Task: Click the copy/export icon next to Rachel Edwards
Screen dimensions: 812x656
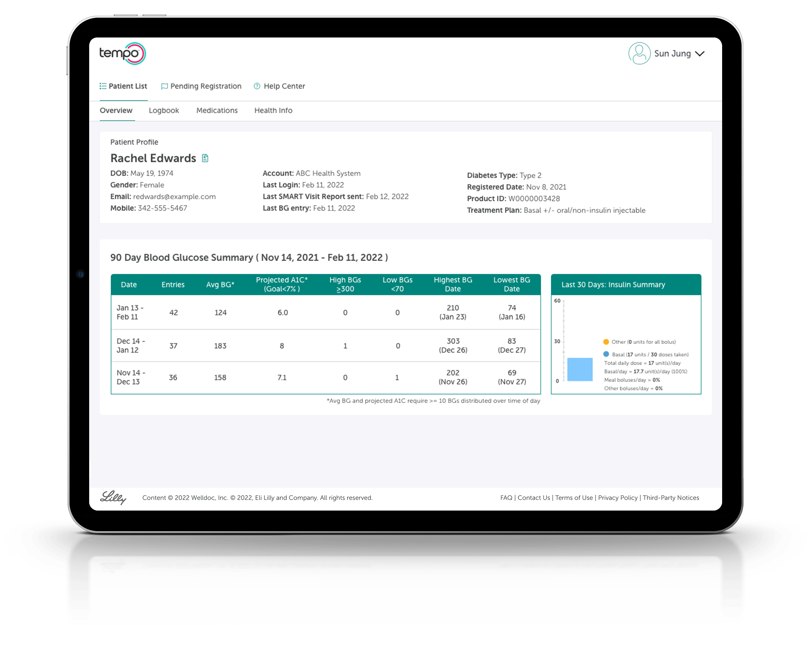Action: 205,159
